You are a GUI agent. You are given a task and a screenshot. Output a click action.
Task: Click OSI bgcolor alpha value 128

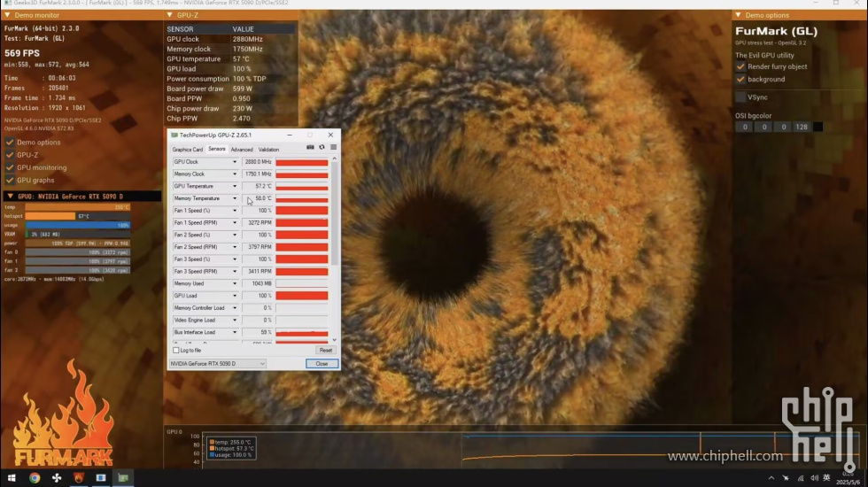click(802, 127)
